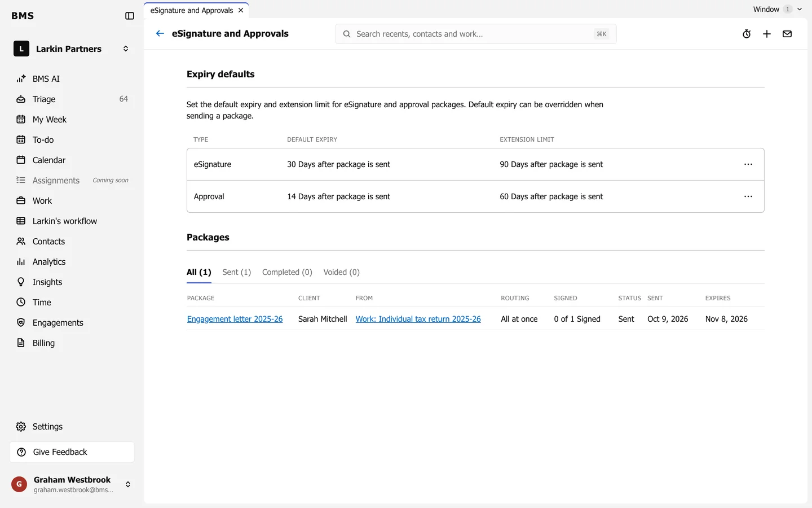Click the Nov 8, 2026 expiry
Image resolution: width=812 pixels, height=508 pixels.
click(726, 319)
